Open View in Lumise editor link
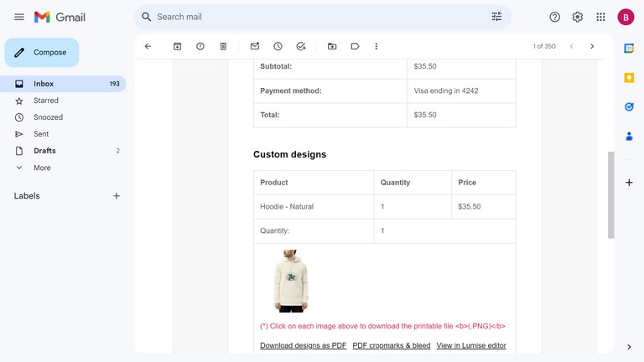Image resolution: width=644 pixels, height=362 pixels. [470, 345]
